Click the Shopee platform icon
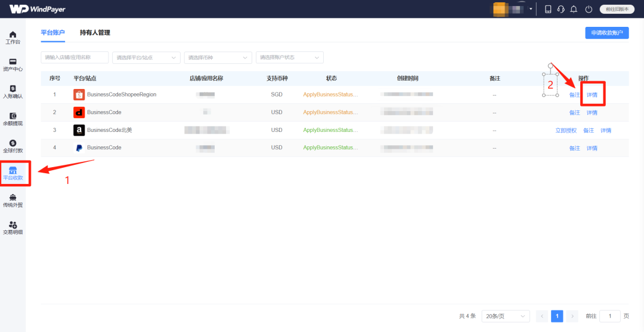Viewport: 644px width, 332px height. [x=79, y=94]
